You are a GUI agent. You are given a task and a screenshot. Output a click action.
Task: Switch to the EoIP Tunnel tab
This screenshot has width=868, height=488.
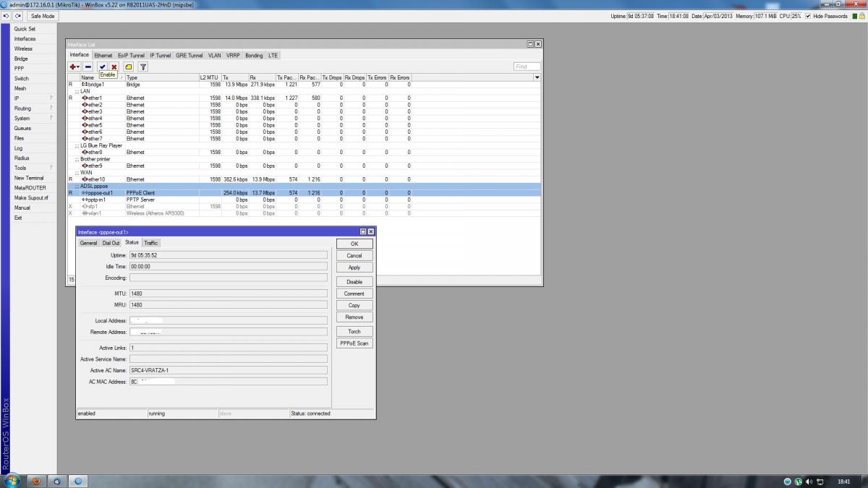pos(131,55)
